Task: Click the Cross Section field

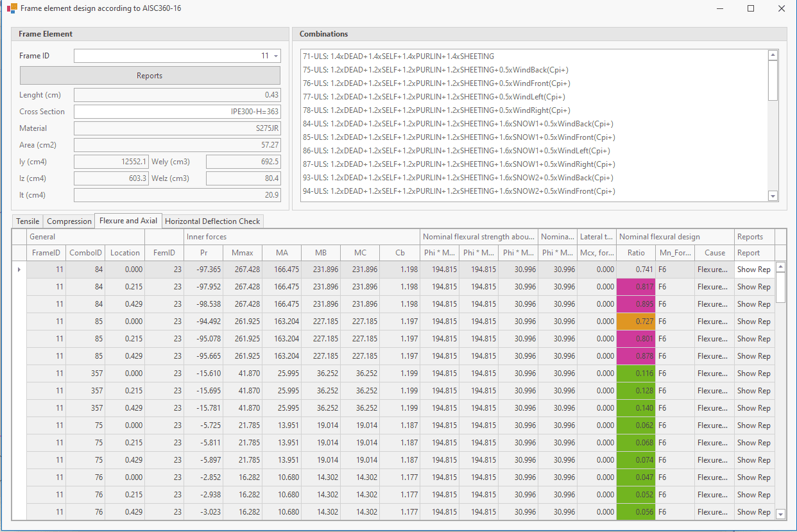Action: coord(177,112)
